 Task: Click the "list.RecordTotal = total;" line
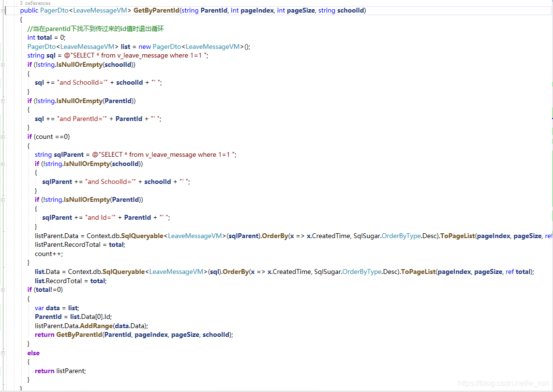(71, 281)
